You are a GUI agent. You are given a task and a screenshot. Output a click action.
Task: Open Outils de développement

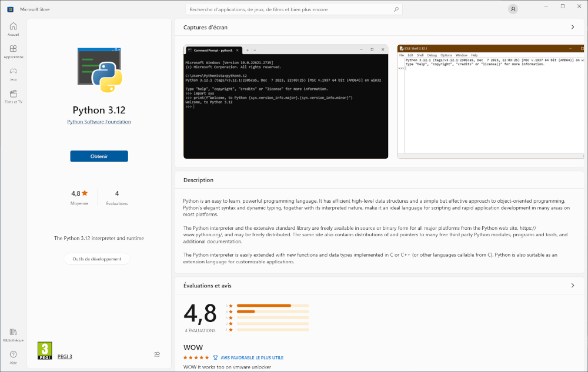point(96,259)
